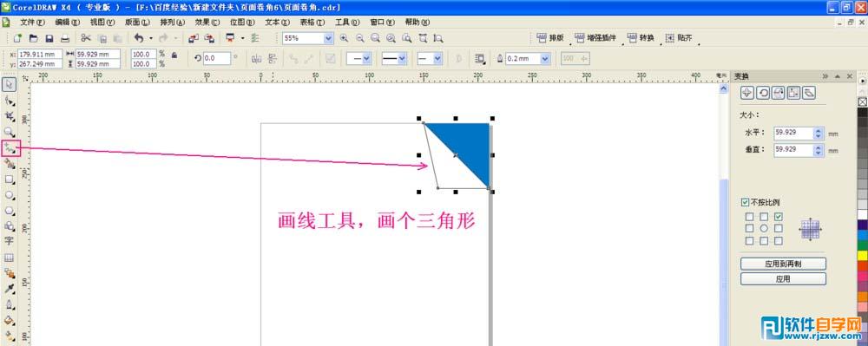Select the Rectangle tool
This screenshot has height=346, width=868.
click(x=10, y=180)
